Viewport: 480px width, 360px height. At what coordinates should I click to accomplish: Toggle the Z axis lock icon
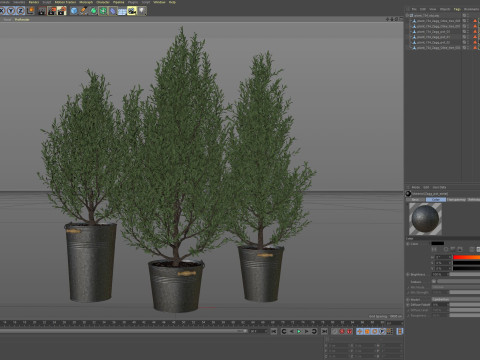[x=20, y=11]
